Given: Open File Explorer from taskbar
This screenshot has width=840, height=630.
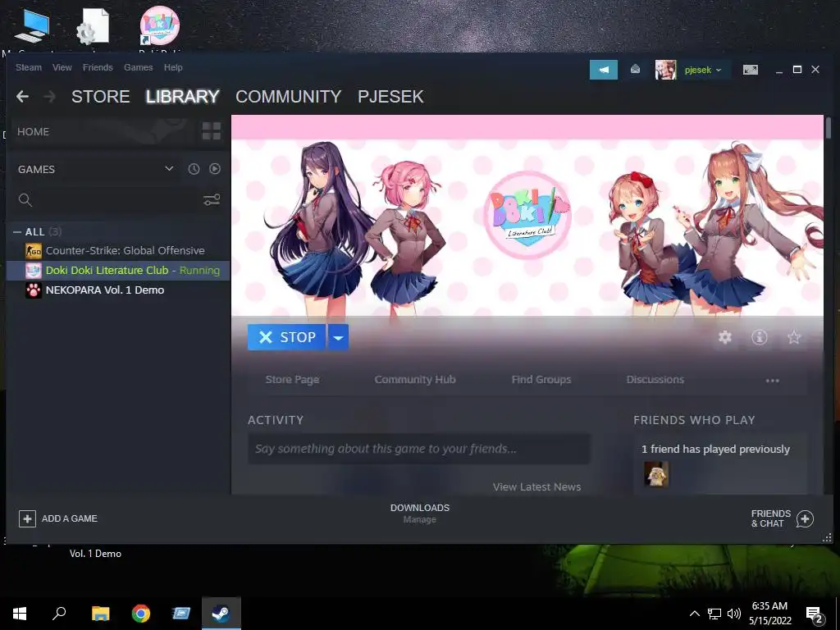Looking at the screenshot, I should tap(100, 614).
